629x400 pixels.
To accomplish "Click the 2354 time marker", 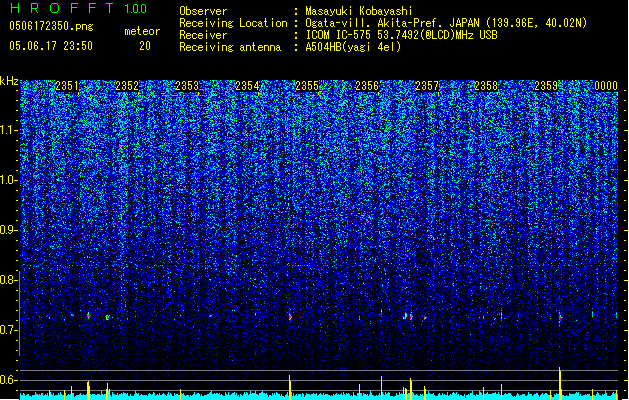I will [x=247, y=86].
